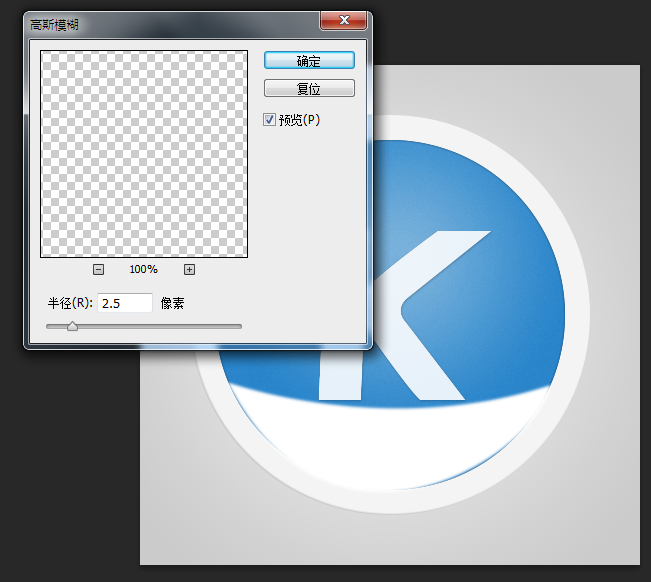Confirm blur with the 确定 button
The width and height of the screenshot is (651, 582).
(x=309, y=60)
